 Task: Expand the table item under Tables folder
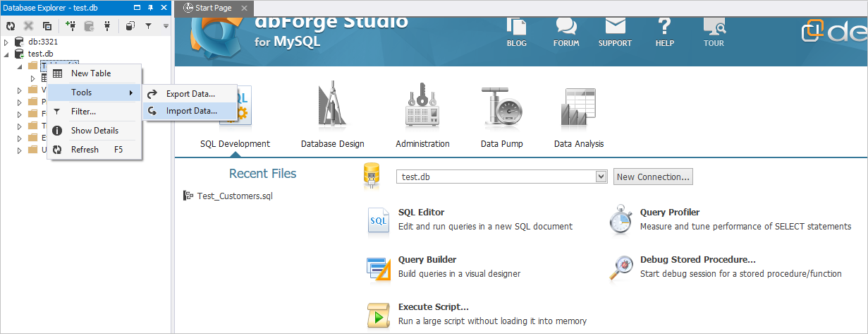[33, 78]
